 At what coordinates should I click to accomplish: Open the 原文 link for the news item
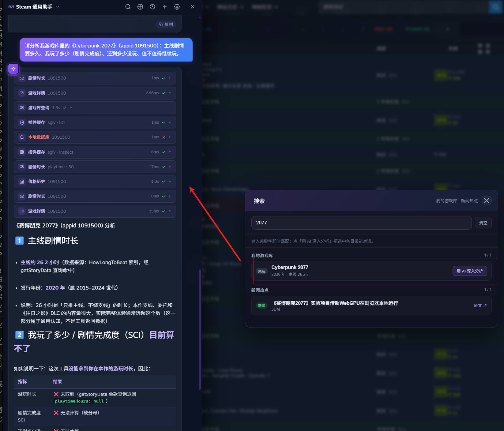pyautogui.click(x=480, y=305)
